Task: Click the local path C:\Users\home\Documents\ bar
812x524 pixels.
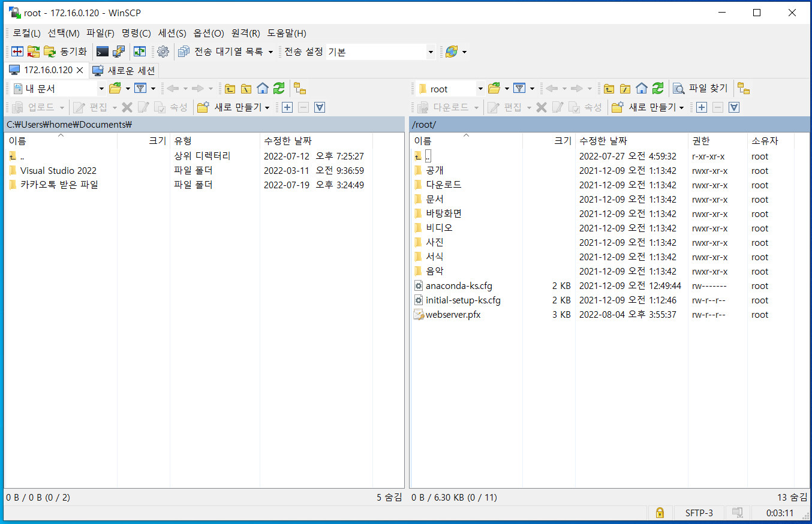Action: click(x=204, y=125)
